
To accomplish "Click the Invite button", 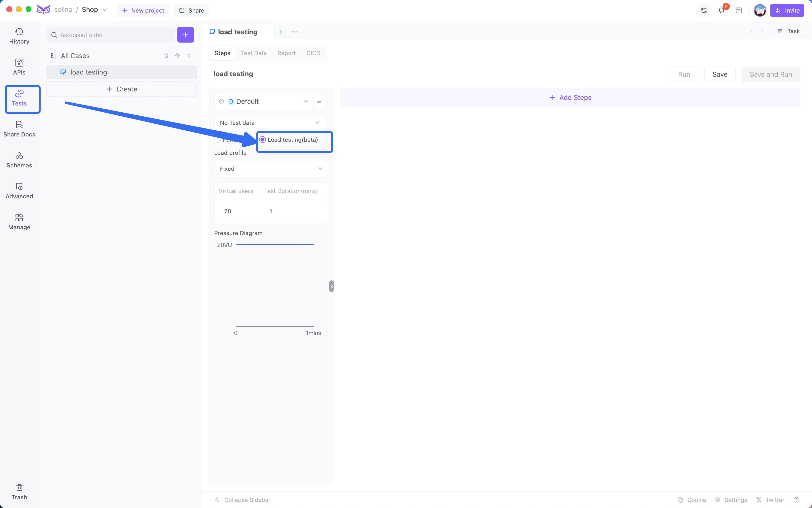I will [787, 10].
